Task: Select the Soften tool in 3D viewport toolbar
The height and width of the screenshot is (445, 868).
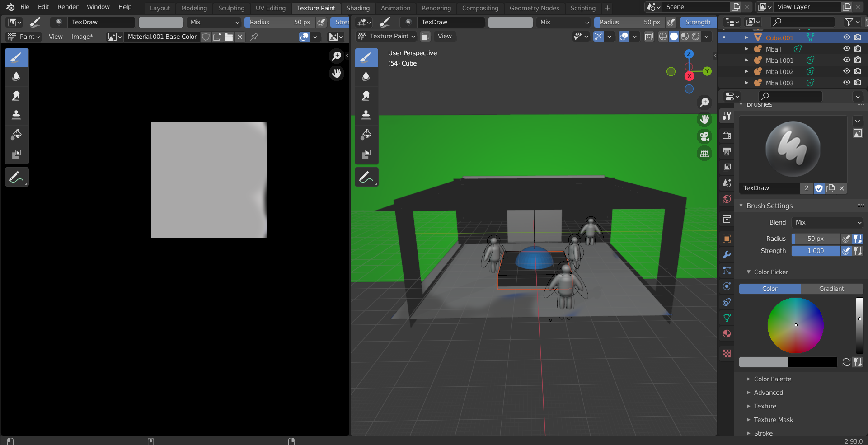Action: click(x=366, y=77)
